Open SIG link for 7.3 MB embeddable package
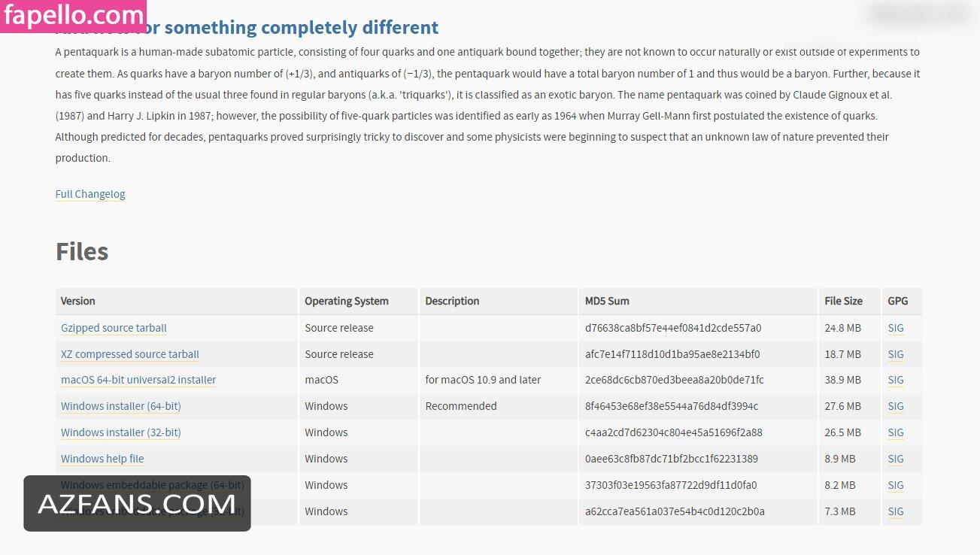The height and width of the screenshot is (555, 980). [x=896, y=511]
